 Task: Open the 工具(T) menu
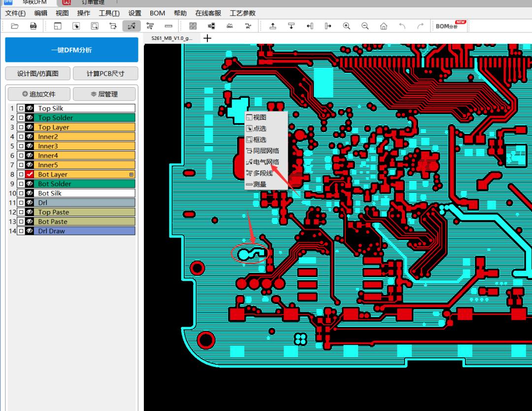(x=109, y=13)
